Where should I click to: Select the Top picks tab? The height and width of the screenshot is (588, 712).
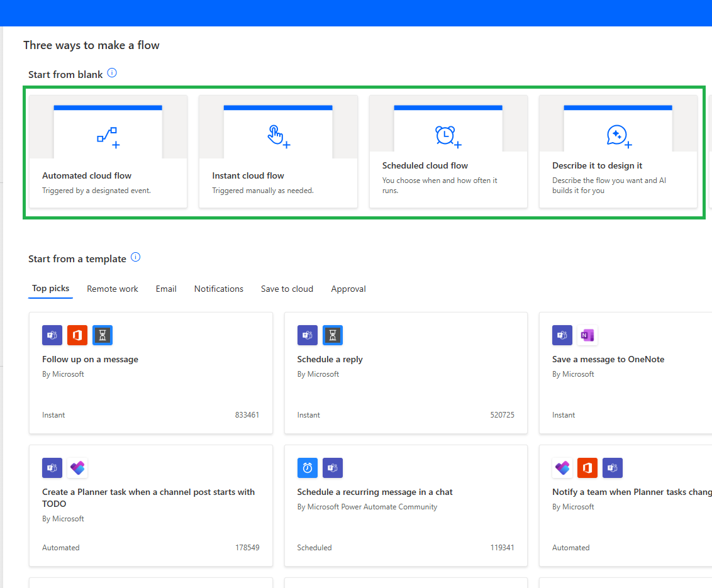pyautogui.click(x=50, y=289)
